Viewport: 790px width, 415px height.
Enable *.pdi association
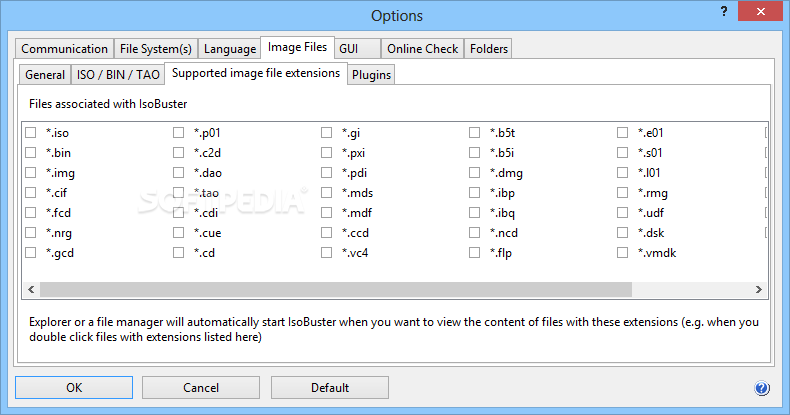click(326, 173)
